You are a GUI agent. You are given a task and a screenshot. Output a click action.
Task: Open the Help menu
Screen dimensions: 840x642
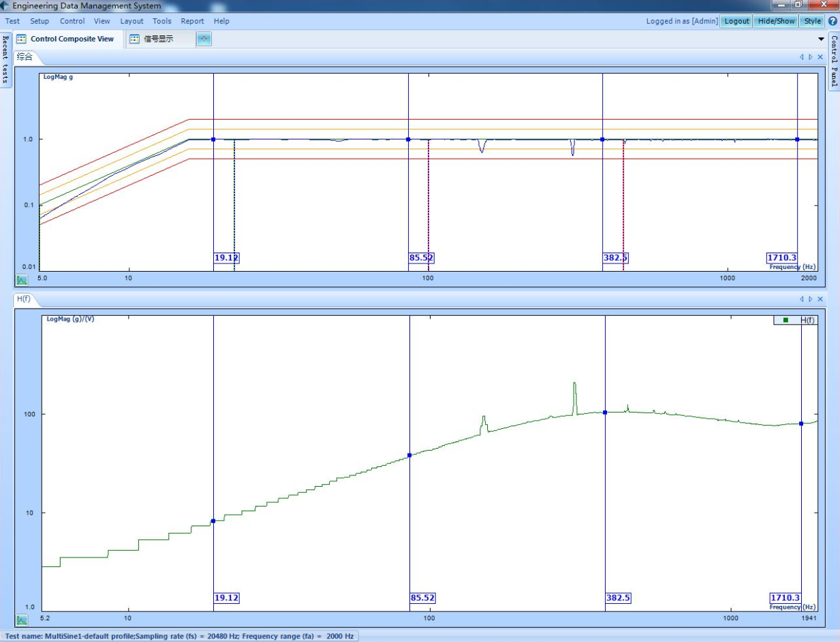[x=221, y=21]
